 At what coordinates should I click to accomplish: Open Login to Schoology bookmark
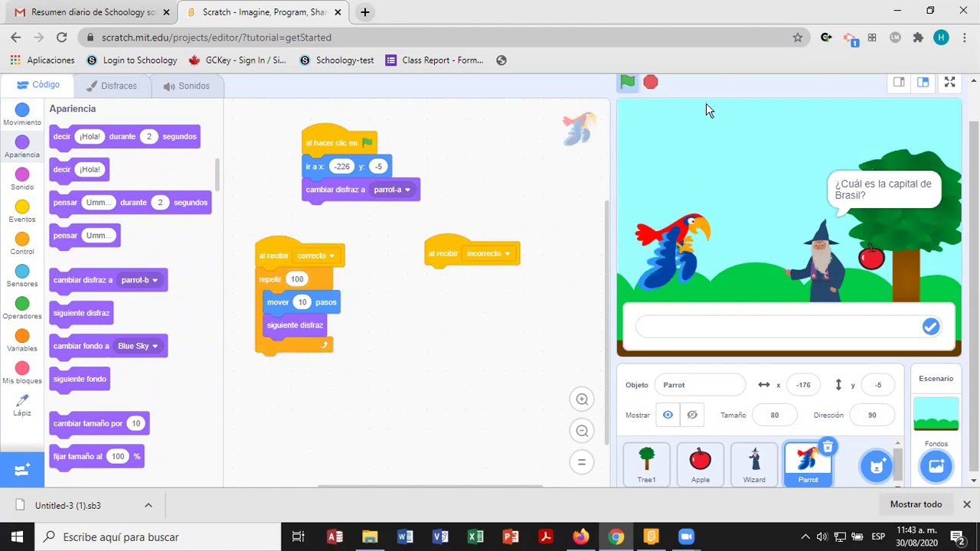(132, 60)
